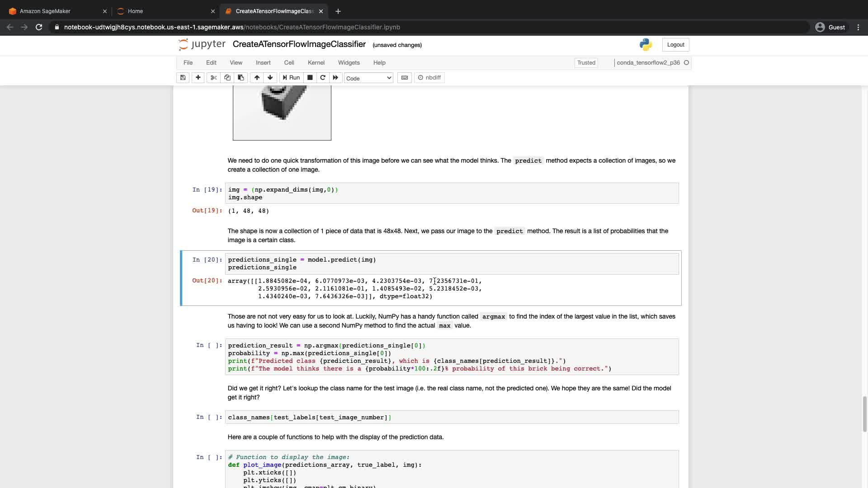Image resolution: width=868 pixels, height=488 pixels.
Task: Move selected cell down arrow
Action: pyautogui.click(x=270, y=78)
